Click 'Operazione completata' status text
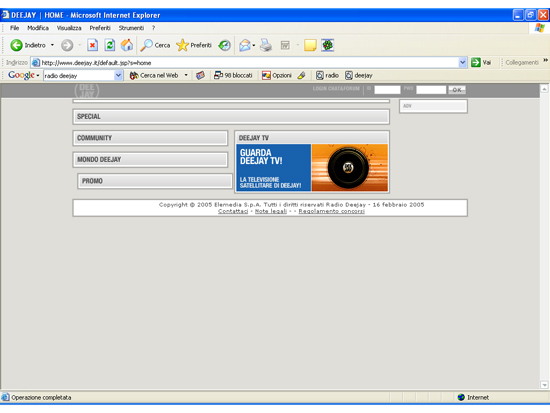 [41, 397]
